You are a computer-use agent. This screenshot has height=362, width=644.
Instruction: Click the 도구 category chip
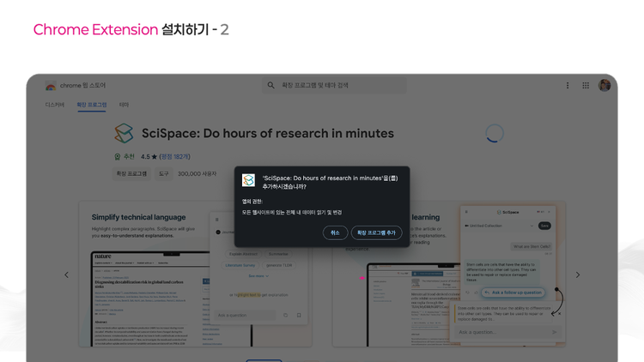tap(163, 174)
